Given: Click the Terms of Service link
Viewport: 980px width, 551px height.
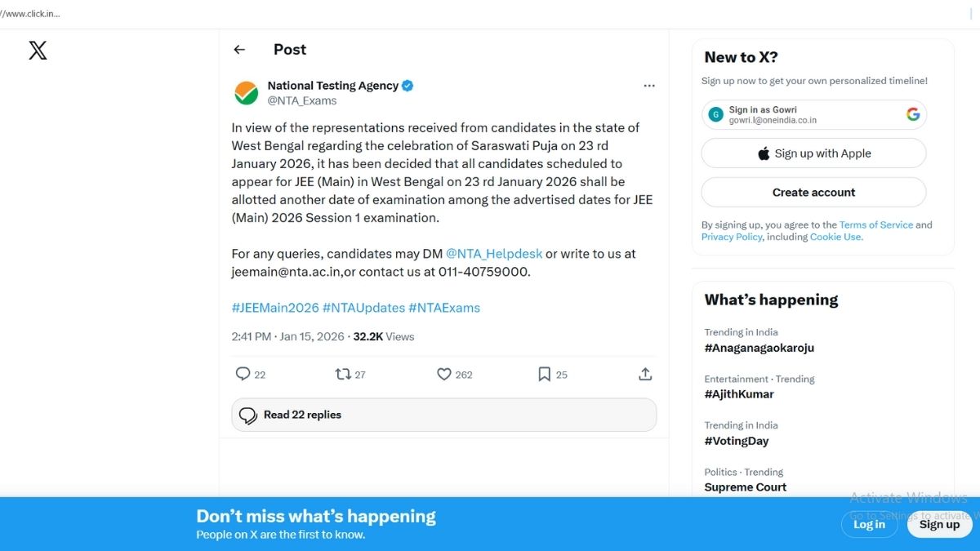Looking at the screenshot, I should [876, 224].
